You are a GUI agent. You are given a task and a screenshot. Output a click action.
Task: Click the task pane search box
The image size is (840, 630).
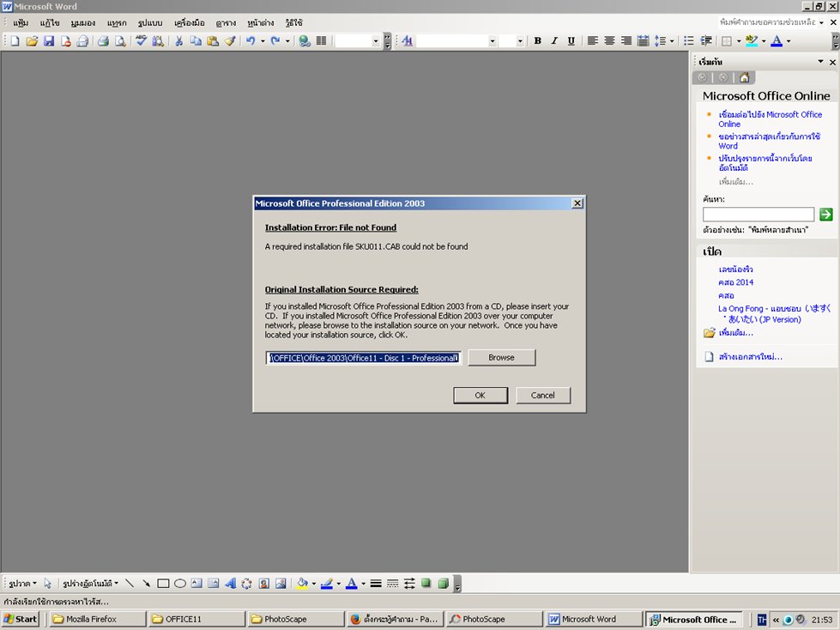pos(758,215)
